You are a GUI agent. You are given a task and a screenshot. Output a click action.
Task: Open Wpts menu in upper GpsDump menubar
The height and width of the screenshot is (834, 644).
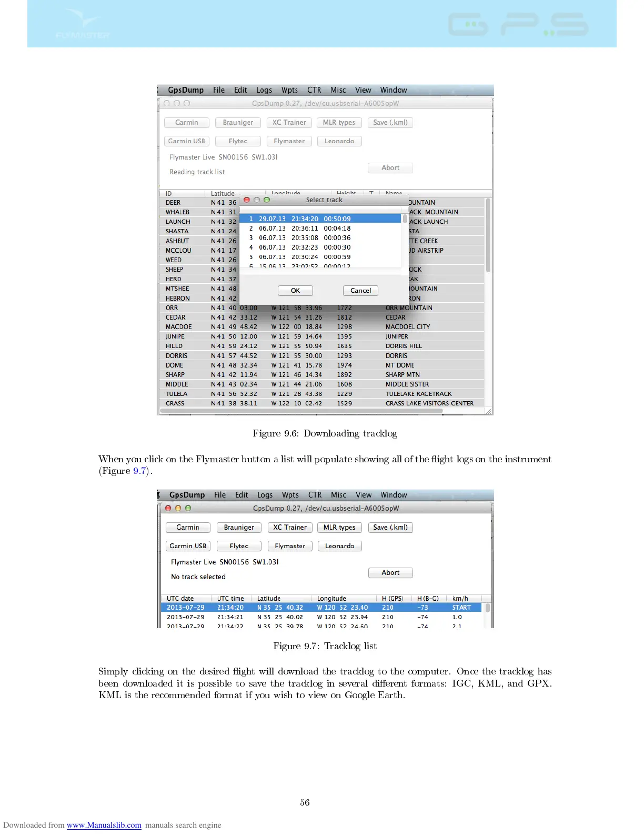[x=289, y=90]
